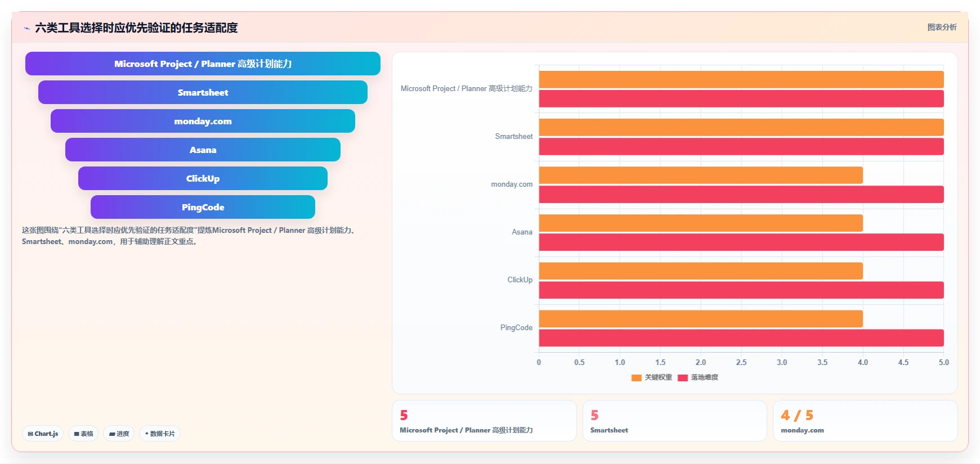The image size is (980, 464).
Task: Click the 进度 tag chip
Action: (119, 434)
